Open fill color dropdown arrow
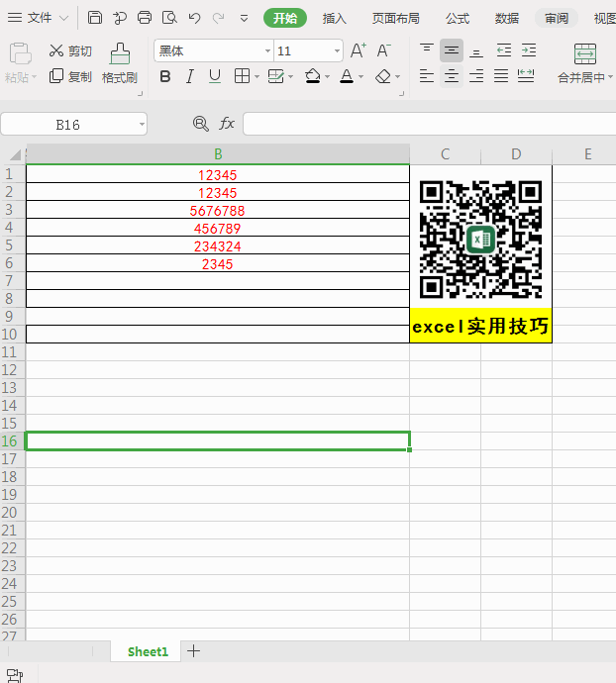 [328, 76]
